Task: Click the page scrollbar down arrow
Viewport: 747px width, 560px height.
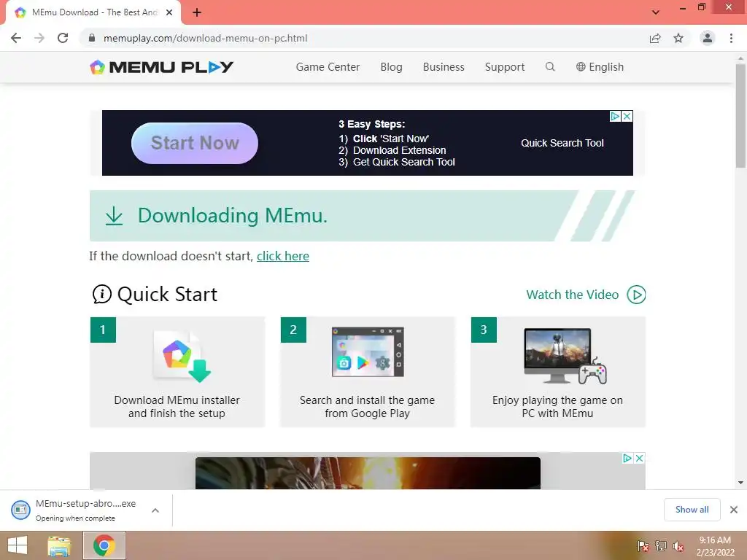Action: pyautogui.click(x=741, y=483)
